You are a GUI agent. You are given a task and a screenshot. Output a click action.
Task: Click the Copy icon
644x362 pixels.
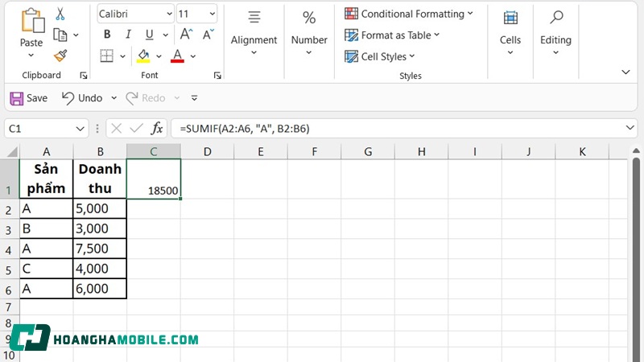pyautogui.click(x=60, y=35)
